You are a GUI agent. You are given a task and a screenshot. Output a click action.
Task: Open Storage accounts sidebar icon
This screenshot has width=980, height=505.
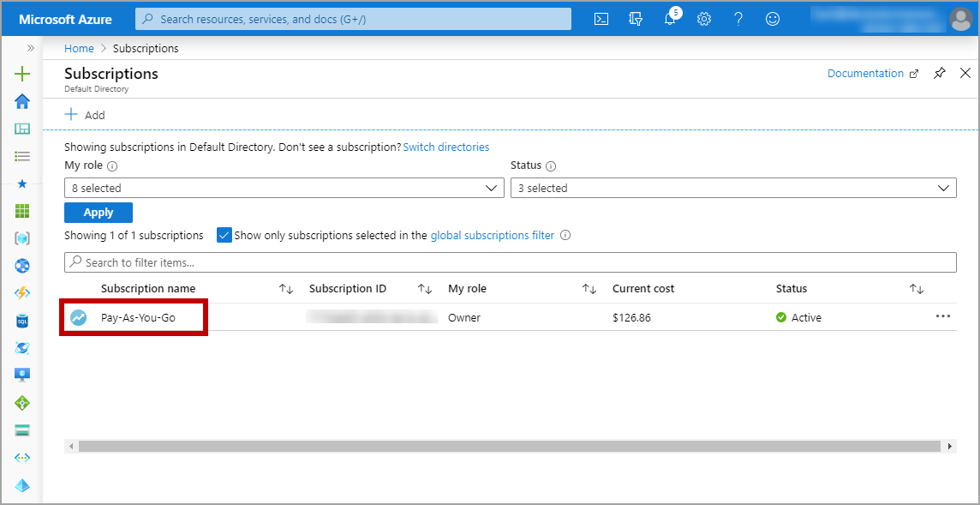tap(22, 430)
